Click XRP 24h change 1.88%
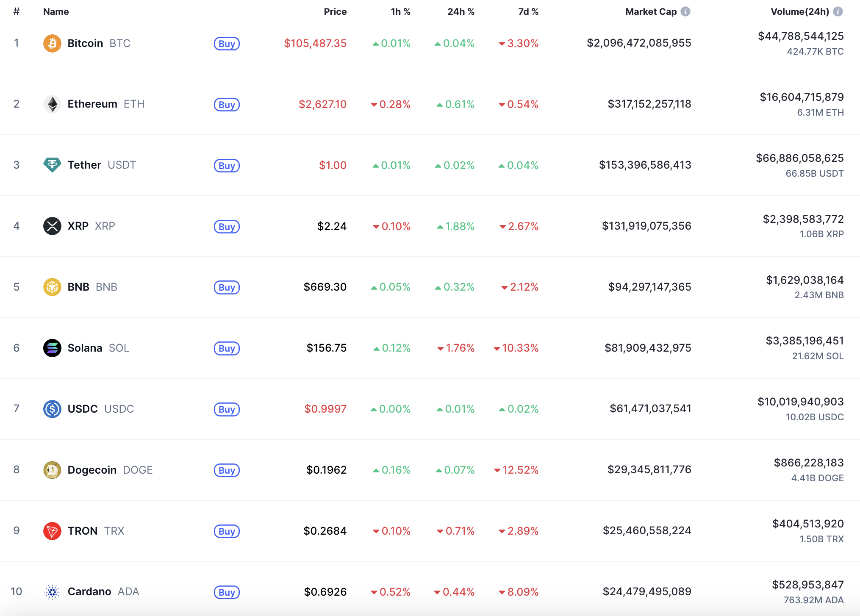Screen dimensions: 860x616 (455, 226)
